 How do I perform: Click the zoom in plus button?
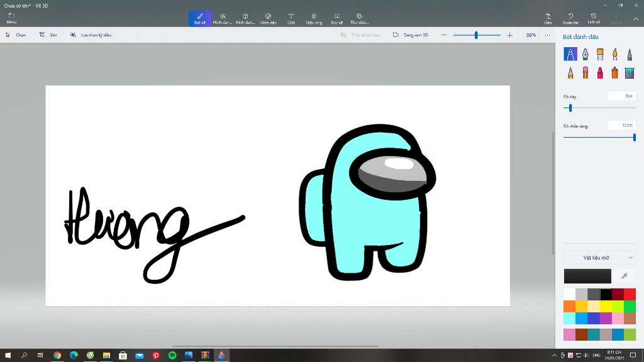509,35
